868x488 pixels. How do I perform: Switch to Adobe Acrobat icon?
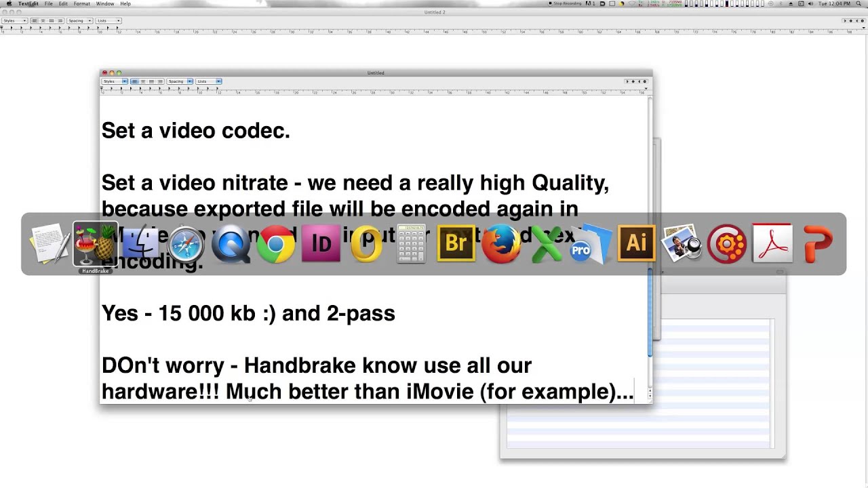(x=772, y=244)
